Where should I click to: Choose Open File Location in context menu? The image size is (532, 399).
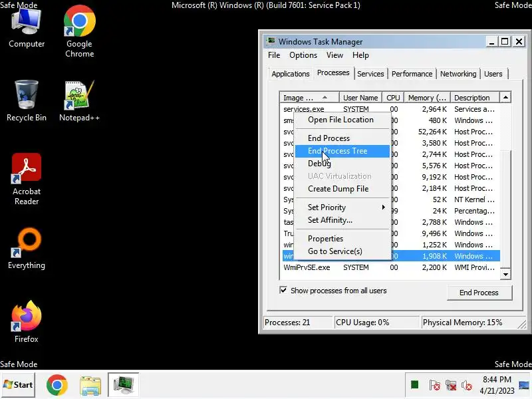point(342,120)
